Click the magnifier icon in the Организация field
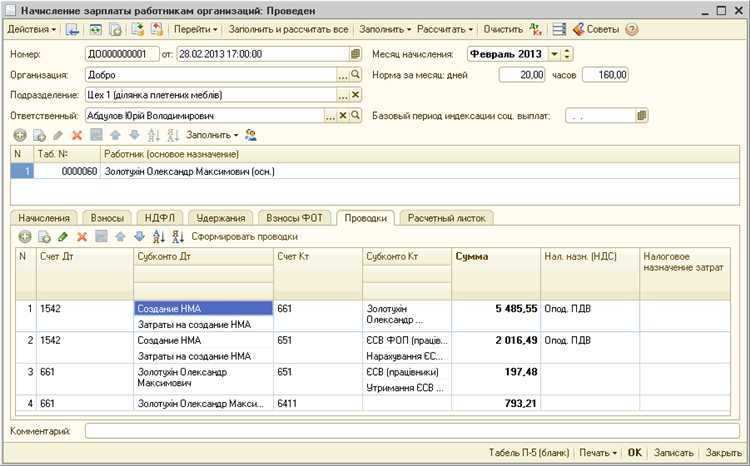750x466 pixels. point(355,75)
